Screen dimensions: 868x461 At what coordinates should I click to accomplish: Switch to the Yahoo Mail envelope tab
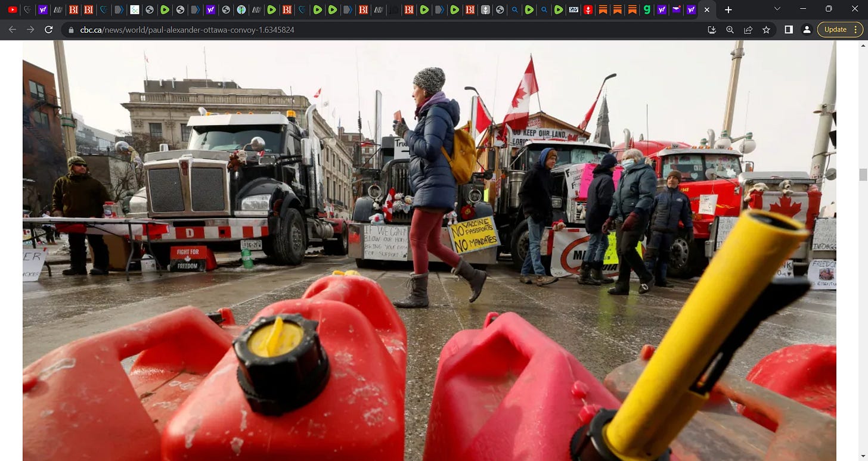676,10
